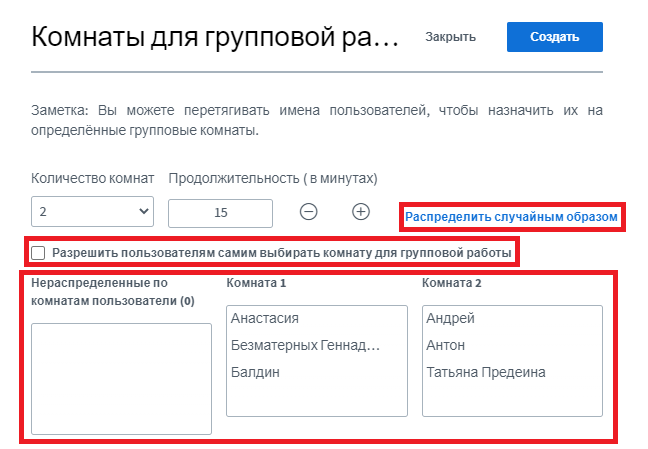Select user Андрей in Комната 2
This screenshot has height=449, width=648.
click(x=450, y=319)
